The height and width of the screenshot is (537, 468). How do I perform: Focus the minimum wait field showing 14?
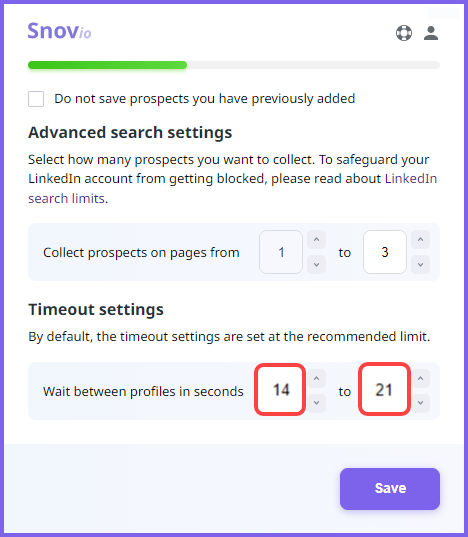(280, 390)
